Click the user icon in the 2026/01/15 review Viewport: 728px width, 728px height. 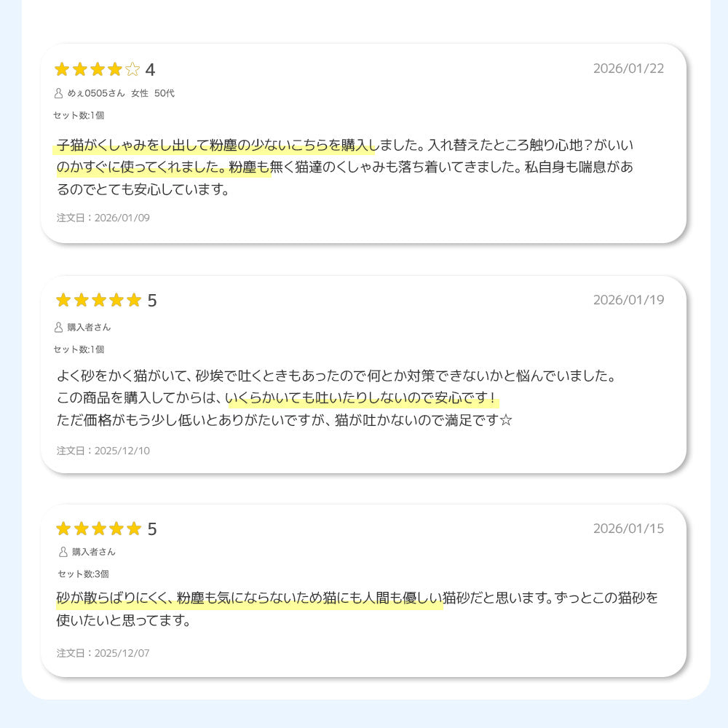click(x=63, y=552)
